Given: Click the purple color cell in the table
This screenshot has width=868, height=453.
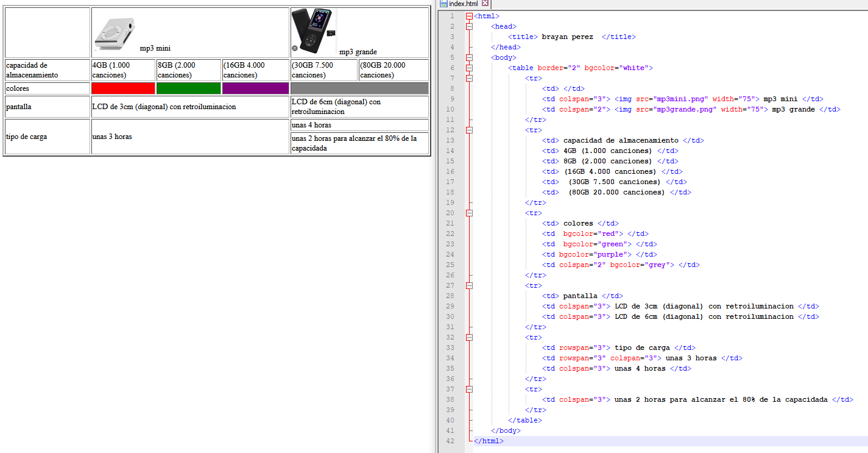Looking at the screenshot, I should point(255,88).
